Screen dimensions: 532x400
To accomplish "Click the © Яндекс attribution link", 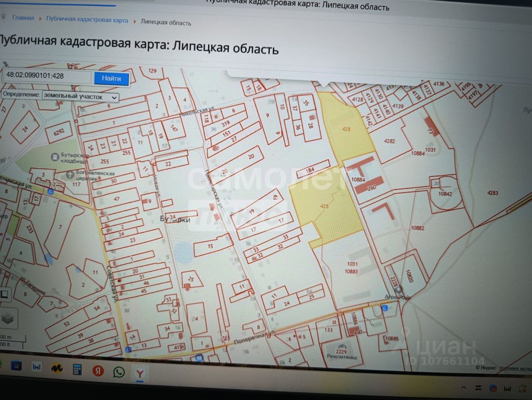I will pos(485,368).
